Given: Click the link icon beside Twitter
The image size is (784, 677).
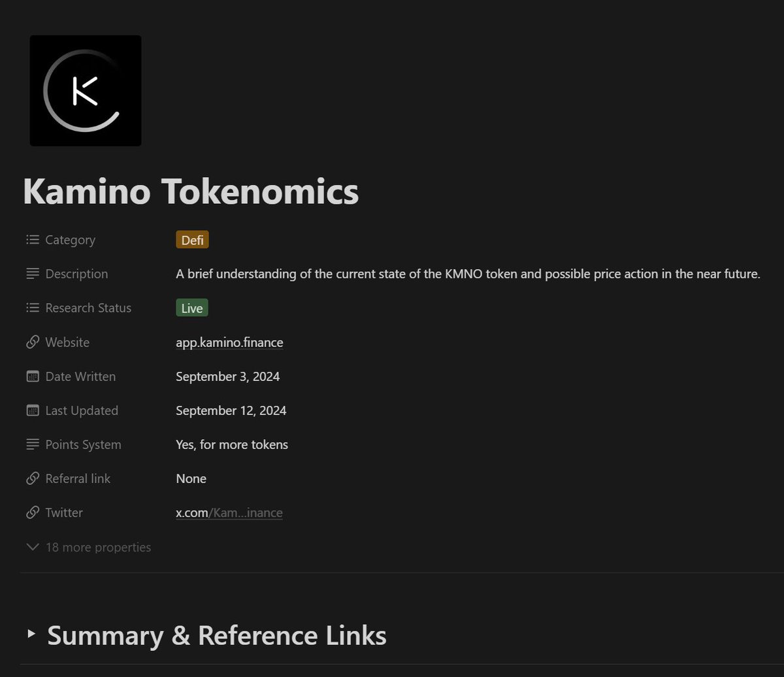Looking at the screenshot, I should pyautogui.click(x=33, y=512).
